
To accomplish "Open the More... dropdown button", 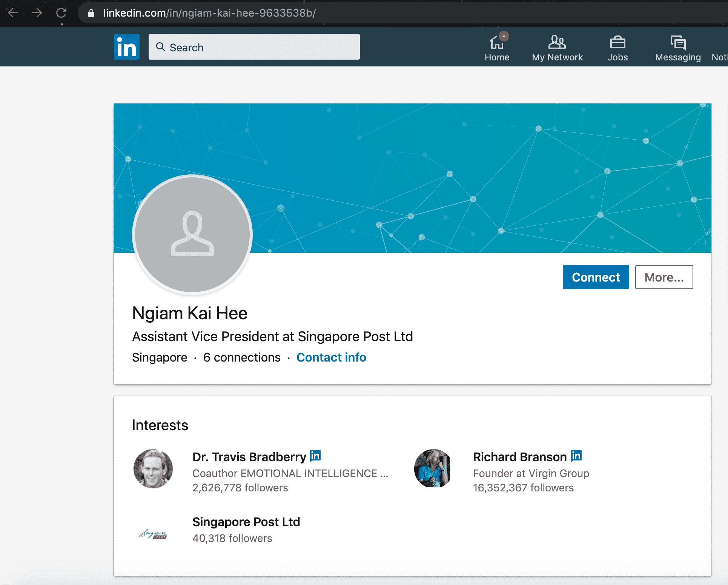I will [664, 277].
